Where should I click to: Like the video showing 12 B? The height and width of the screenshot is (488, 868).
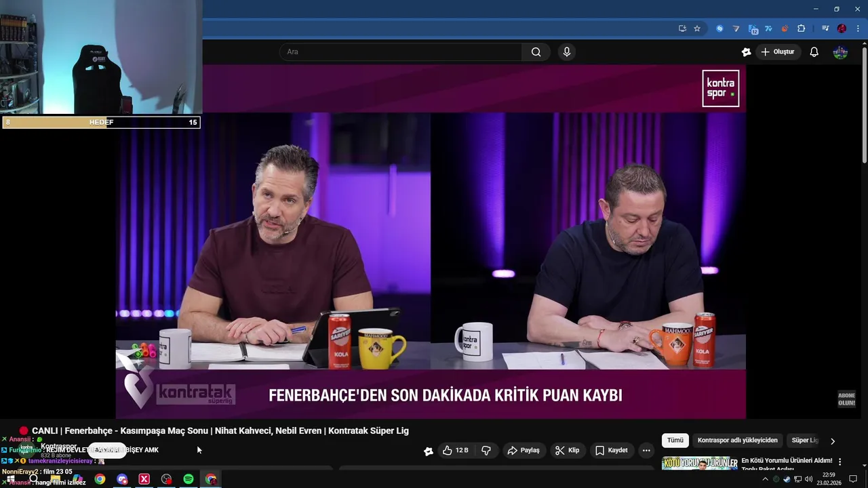pyautogui.click(x=456, y=450)
